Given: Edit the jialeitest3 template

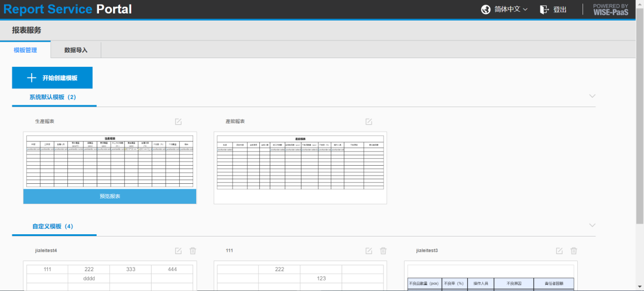Looking at the screenshot, I should 559,251.
